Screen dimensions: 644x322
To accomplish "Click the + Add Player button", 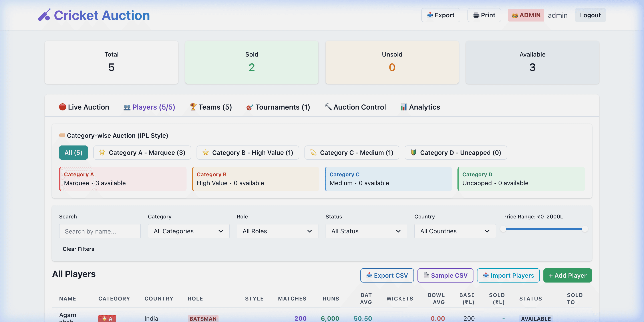I will pyautogui.click(x=568, y=275).
